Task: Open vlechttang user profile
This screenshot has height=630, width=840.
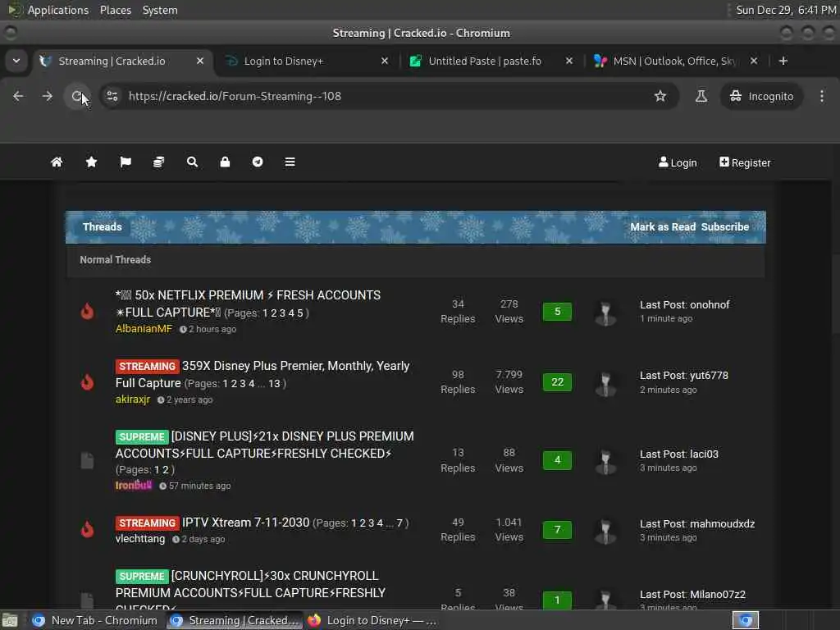Action: (x=139, y=538)
